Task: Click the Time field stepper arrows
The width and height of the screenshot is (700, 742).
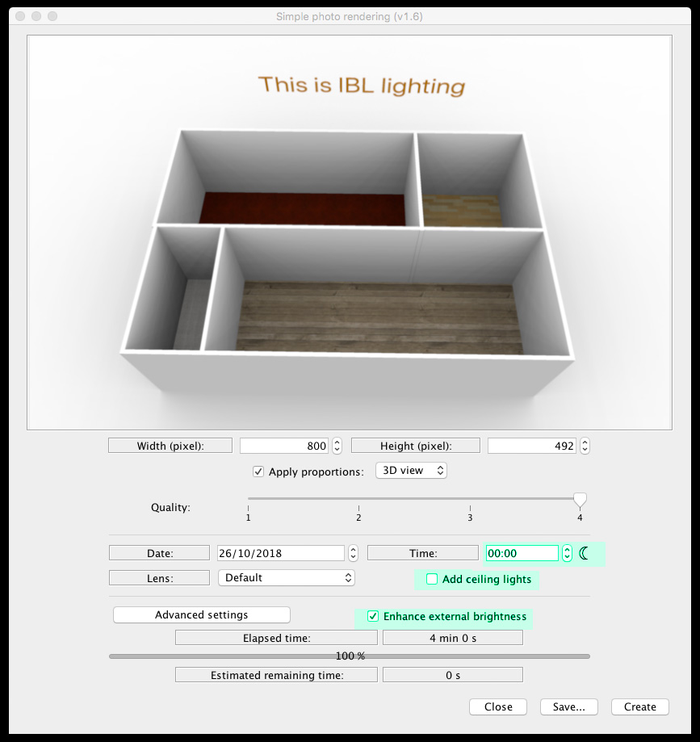Action: 567,553
